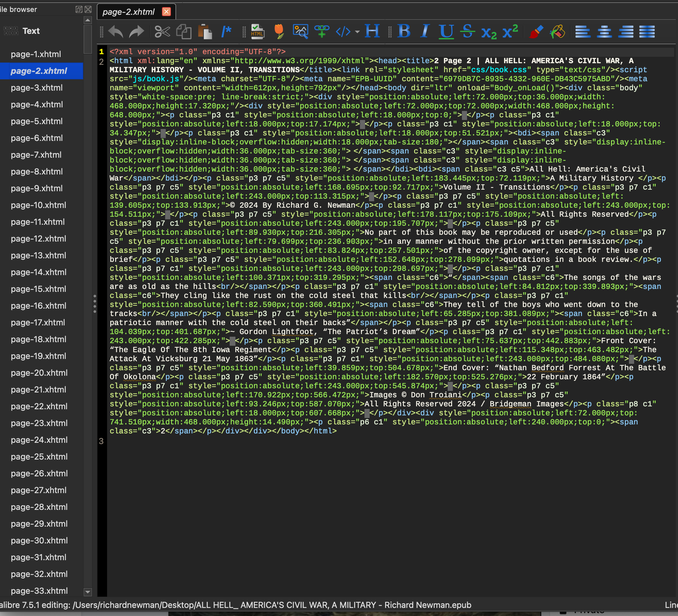Screen dimensions: 678x616
Task: Collapse the Text category in file browser
Action: tap(31, 31)
